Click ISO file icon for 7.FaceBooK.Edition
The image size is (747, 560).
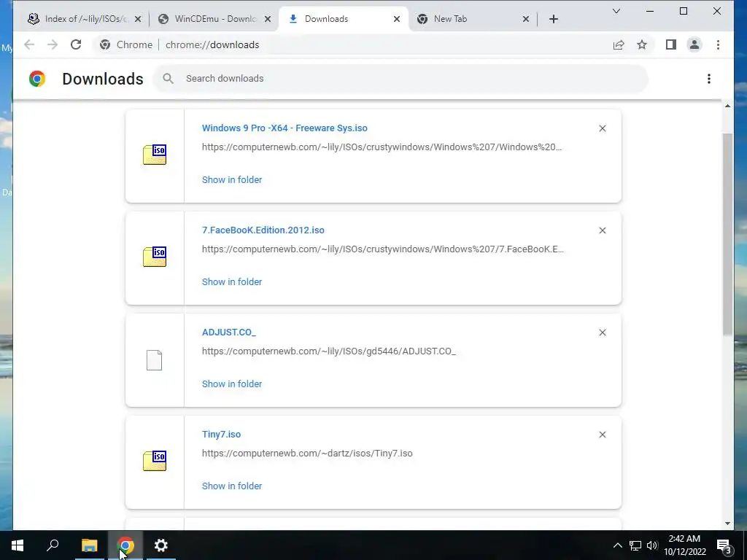(155, 257)
